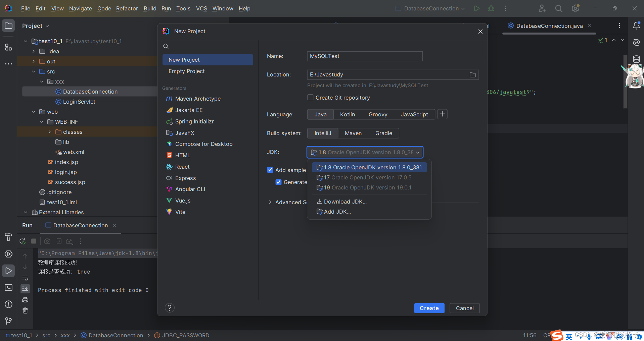644x341 pixels.
Task: Open the Services tool window icon
Action: pos(8,254)
